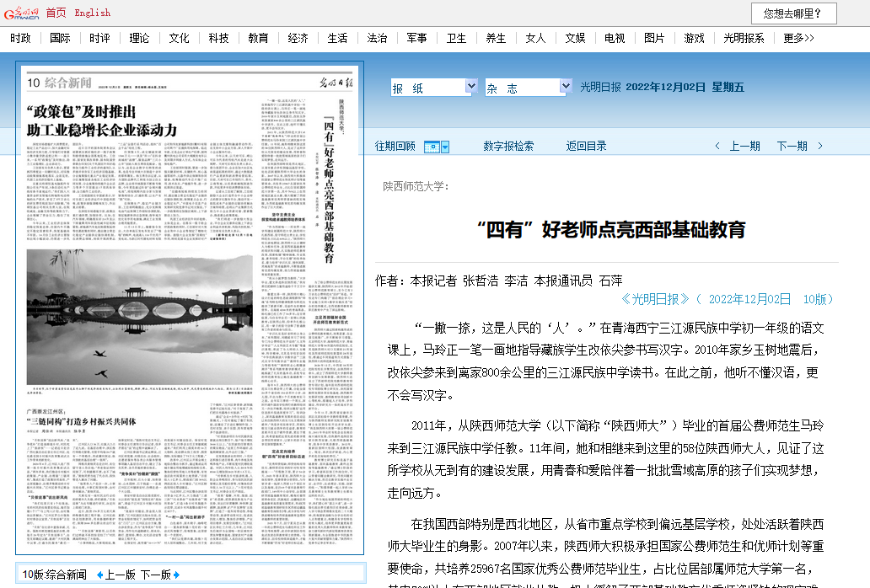The width and height of the screenshot is (870, 588).
Task: Click the right chevron after 下一期
Action: click(x=819, y=147)
